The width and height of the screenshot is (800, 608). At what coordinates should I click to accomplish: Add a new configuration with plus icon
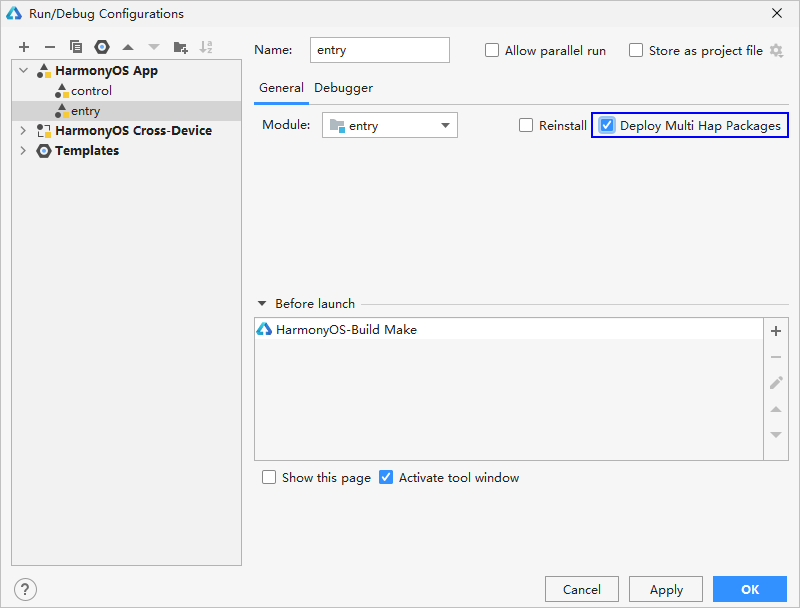click(x=24, y=47)
